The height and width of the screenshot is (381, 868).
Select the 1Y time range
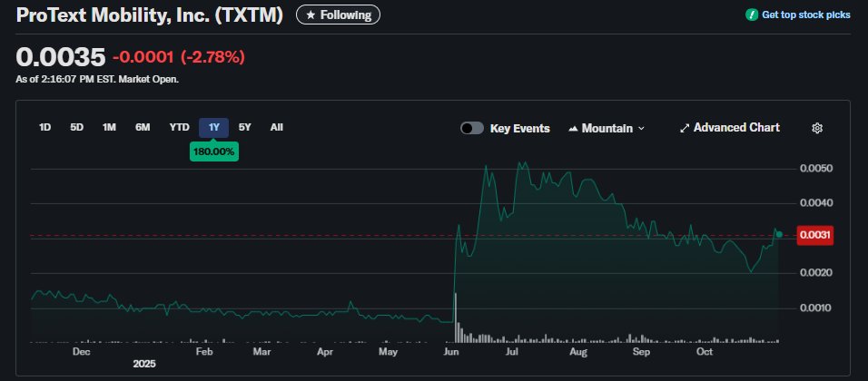pyautogui.click(x=213, y=128)
